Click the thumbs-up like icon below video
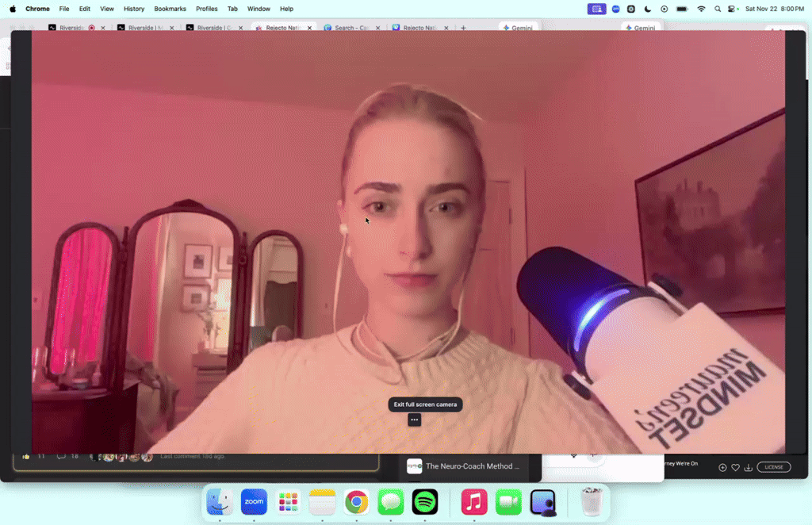Screen dimensions: 812x525 [26, 457]
